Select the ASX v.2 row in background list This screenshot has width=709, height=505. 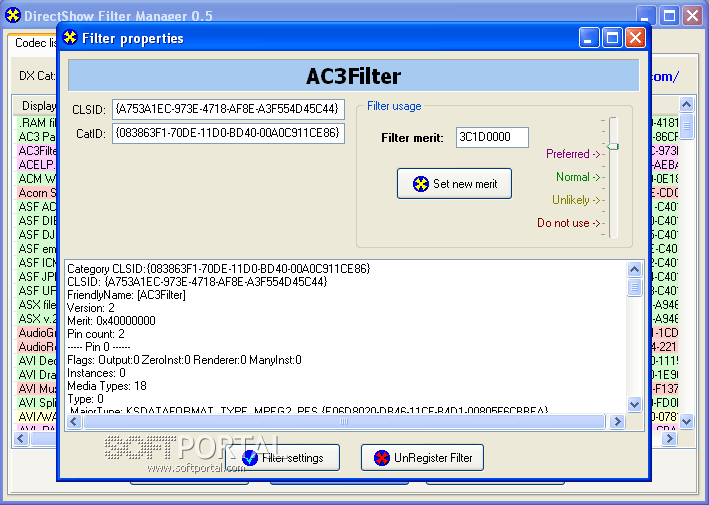(37, 319)
